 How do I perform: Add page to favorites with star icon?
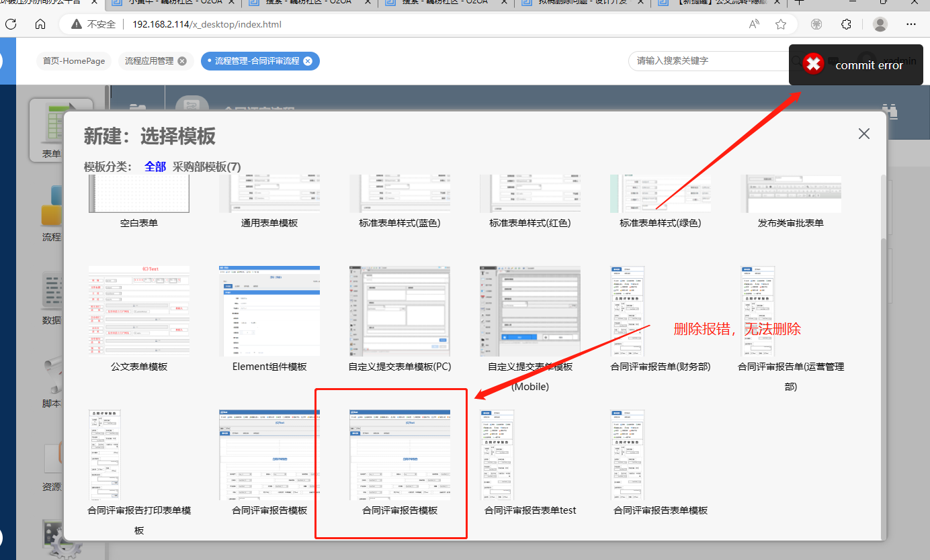(x=781, y=24)
